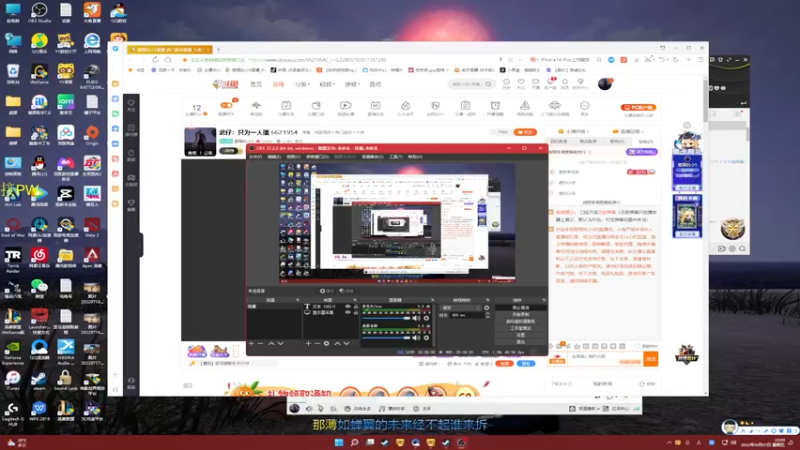
Task: Adjust first mixer channel volume slider
Action: [387, 318]
